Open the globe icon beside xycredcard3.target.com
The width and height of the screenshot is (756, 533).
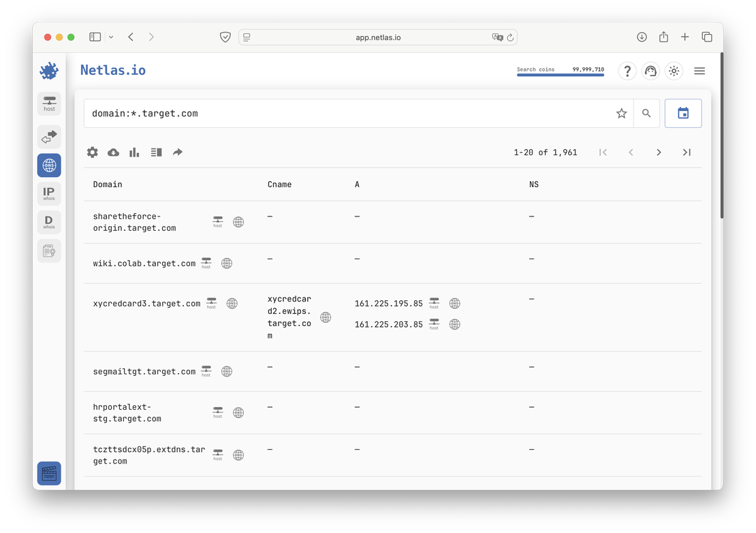tap(232, 303)
